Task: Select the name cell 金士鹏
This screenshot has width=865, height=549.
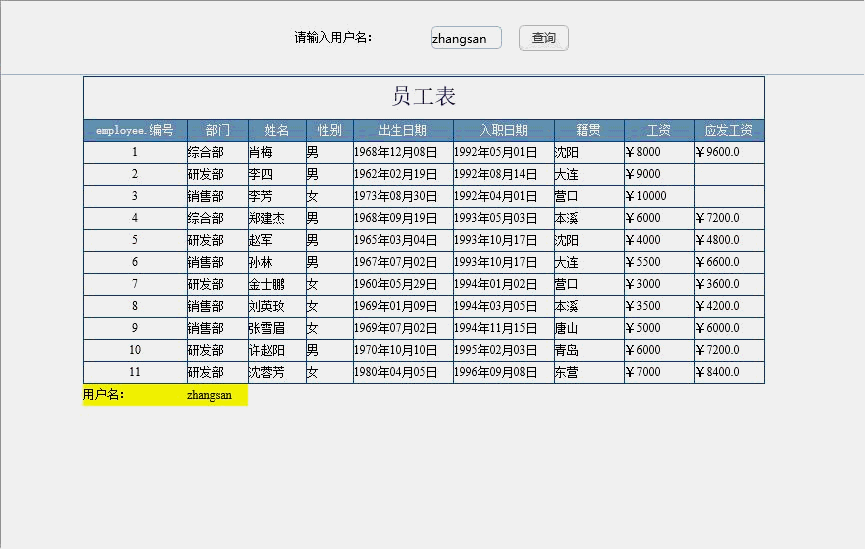Action: tap(277, 285)
